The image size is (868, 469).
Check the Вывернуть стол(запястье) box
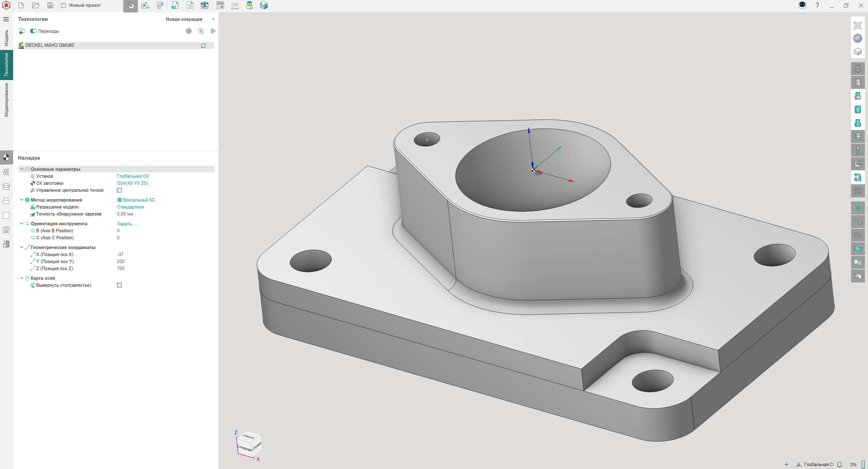tap(119, 285)
